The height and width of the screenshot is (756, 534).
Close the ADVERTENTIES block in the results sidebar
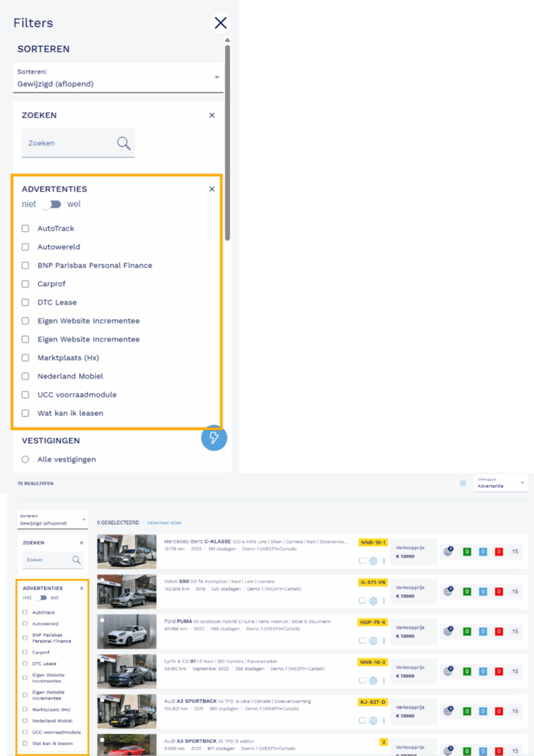(x=82, y=589)
